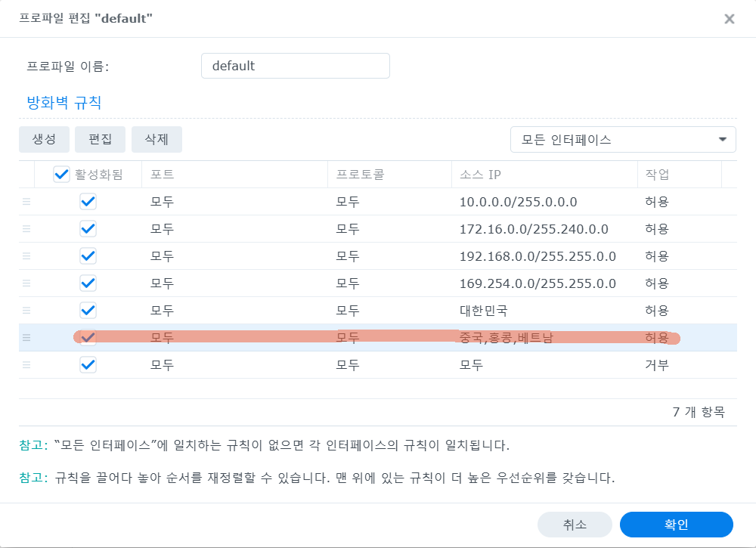Click drag handle of 172.16.0.0 rule row
The height and width of the screenshot is (548, 756).
pyautogui.click(x=26, y=229)
